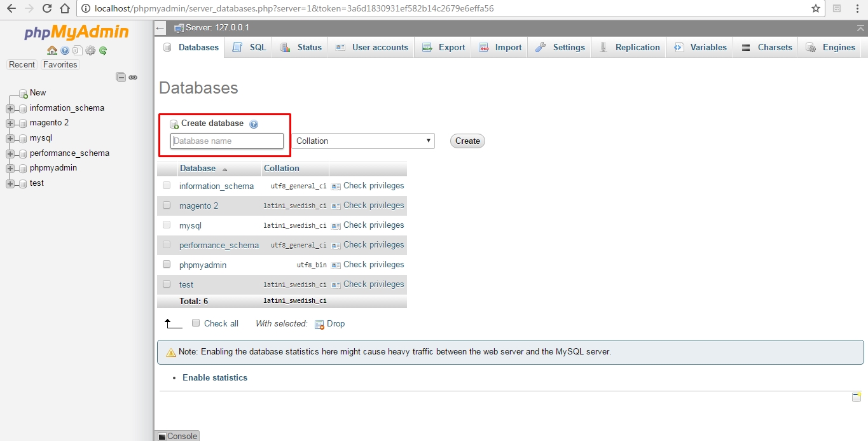Click privileges icon in mysql row

336,226
